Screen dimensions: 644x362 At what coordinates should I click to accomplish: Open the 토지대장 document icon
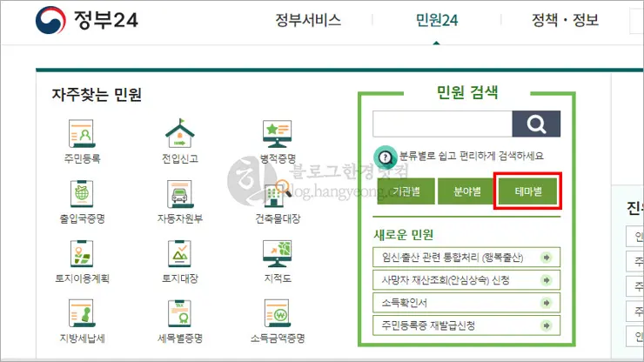coord(180,254)
